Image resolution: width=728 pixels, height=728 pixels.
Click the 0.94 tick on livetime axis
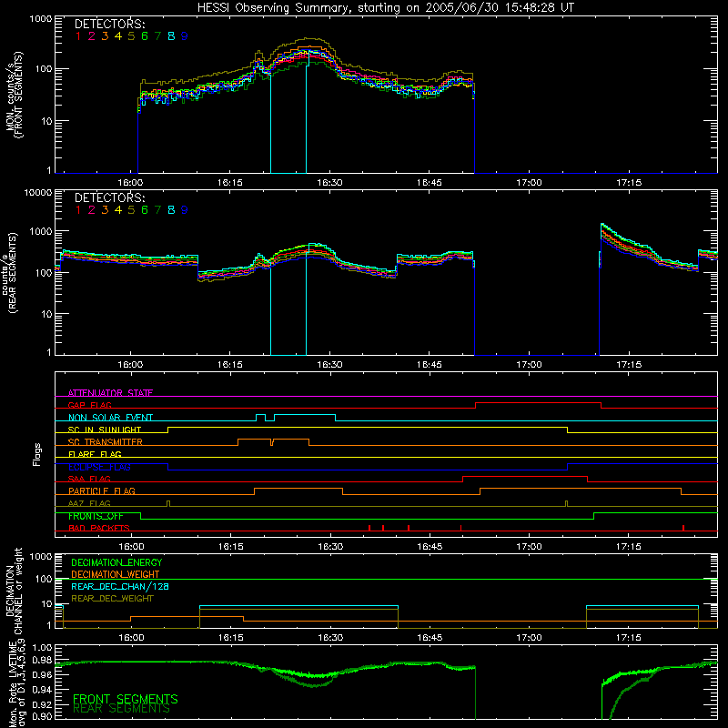click(x=42, y=689)
